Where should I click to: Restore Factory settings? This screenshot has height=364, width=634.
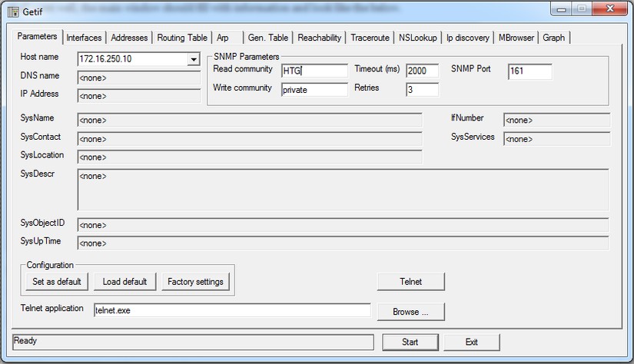click(x=195, y=282)
